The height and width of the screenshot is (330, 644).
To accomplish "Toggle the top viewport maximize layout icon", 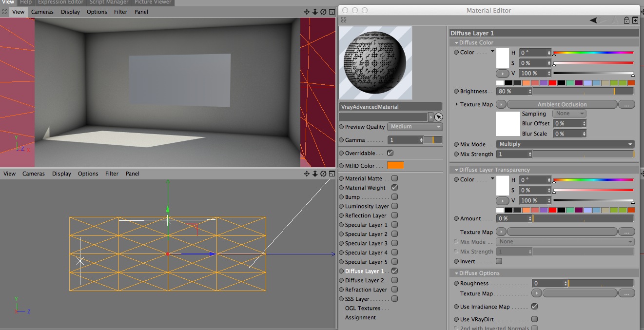I will click(x=332, y=12).
